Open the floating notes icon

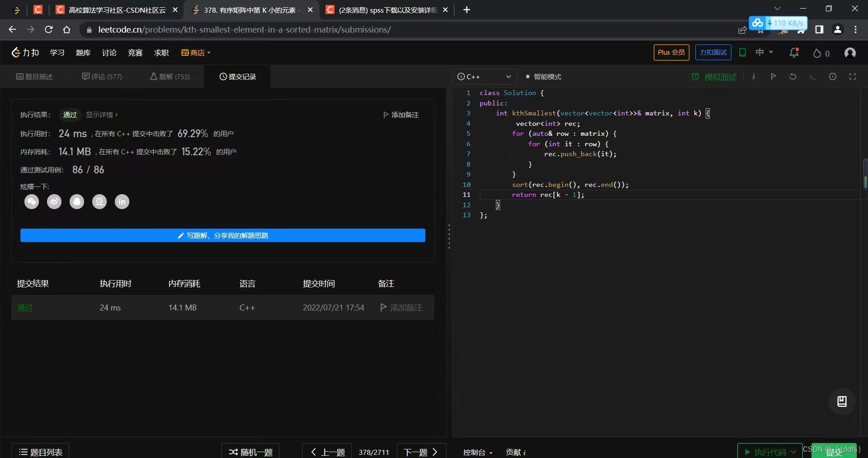[x=842, y=401]
